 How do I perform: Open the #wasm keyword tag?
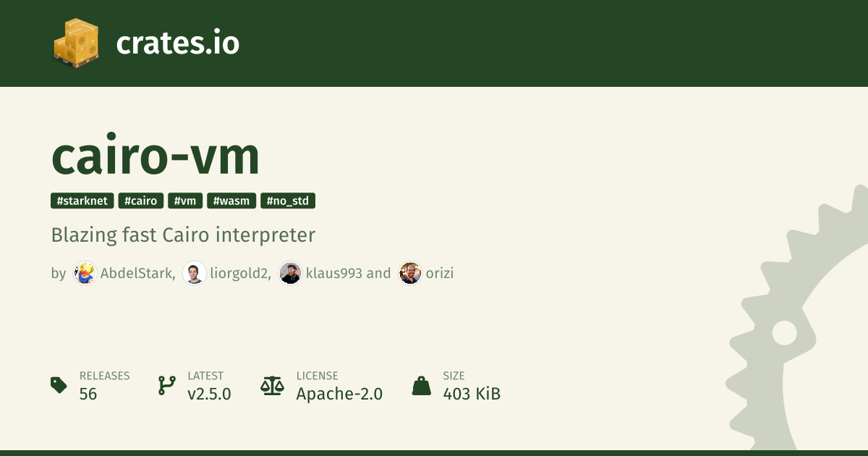[x=231, y=200]
